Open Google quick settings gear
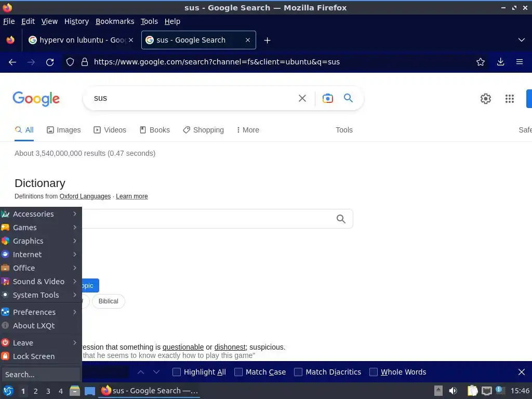The image size is (532, 399). click(x=486, y=99)
